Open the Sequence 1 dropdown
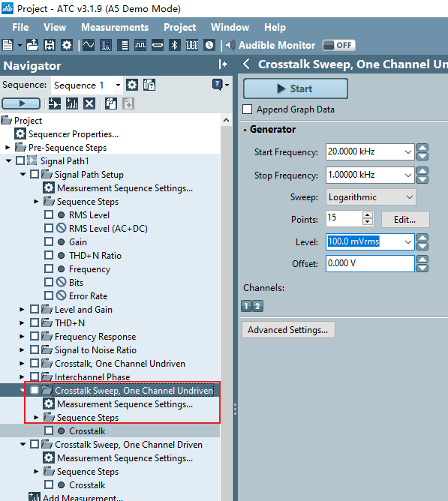This screenshot has height=501, width=448. pos(118,85)
